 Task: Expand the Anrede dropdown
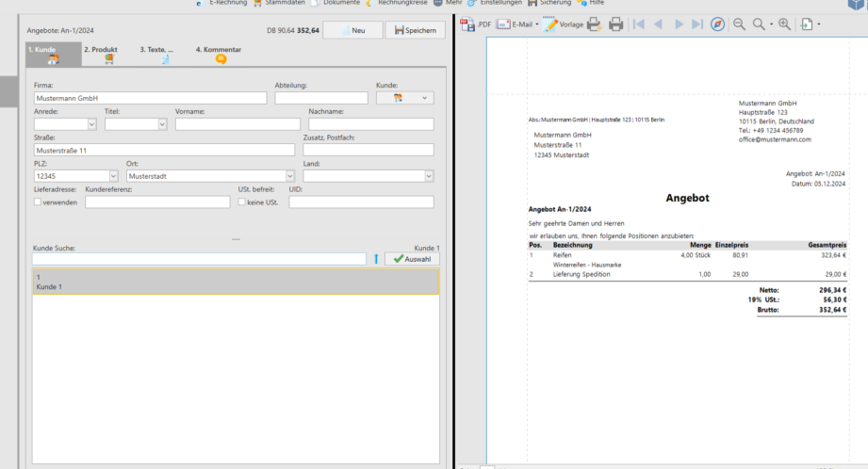(x=91, y=123)
